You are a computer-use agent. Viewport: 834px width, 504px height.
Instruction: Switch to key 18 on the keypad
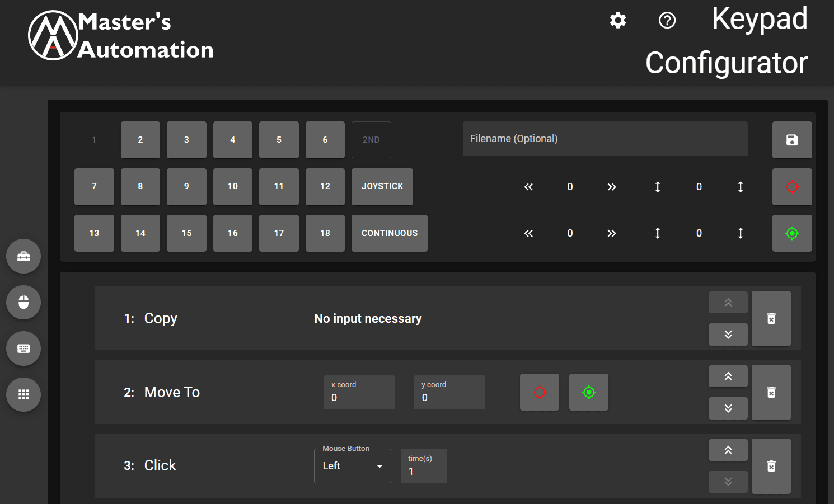click(x=325, y=233)
